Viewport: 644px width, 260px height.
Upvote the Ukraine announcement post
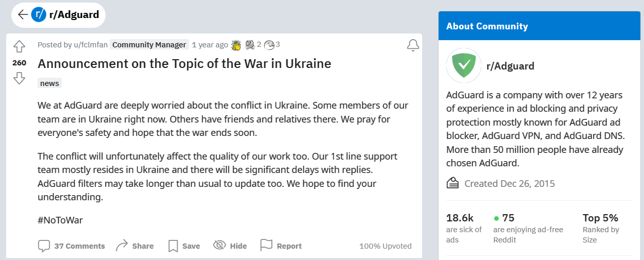point(19,47)
